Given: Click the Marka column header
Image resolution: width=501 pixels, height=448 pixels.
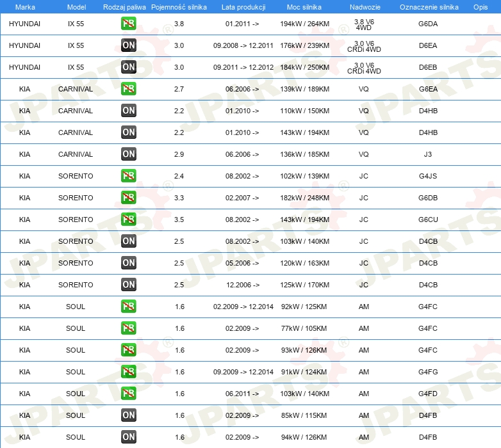Looking at the screenshot, I should (25, 7).
